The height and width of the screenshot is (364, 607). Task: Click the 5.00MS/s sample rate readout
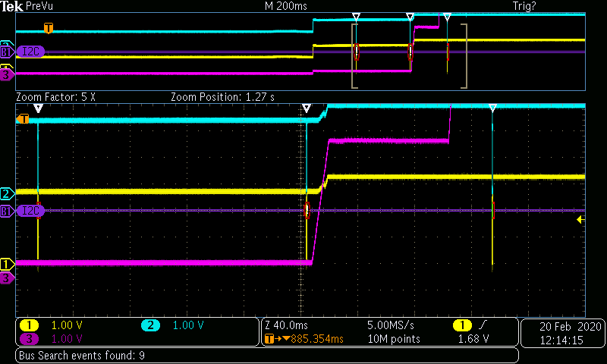(391, 325)
